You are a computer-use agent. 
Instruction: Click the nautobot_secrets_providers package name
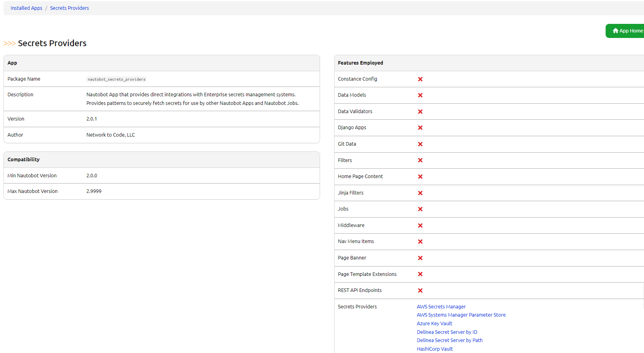(116, 79)
